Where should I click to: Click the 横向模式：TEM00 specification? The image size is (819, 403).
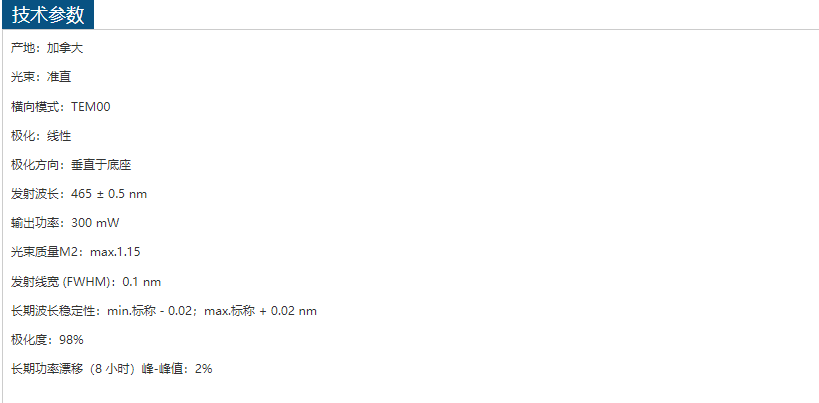click(x=61, y=107)
